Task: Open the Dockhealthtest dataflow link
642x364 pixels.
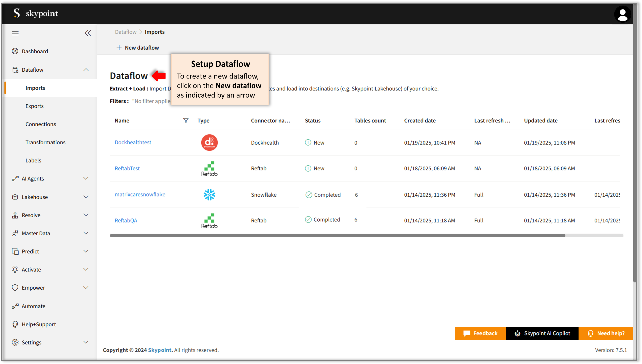Action: click(x=133, y=142)
